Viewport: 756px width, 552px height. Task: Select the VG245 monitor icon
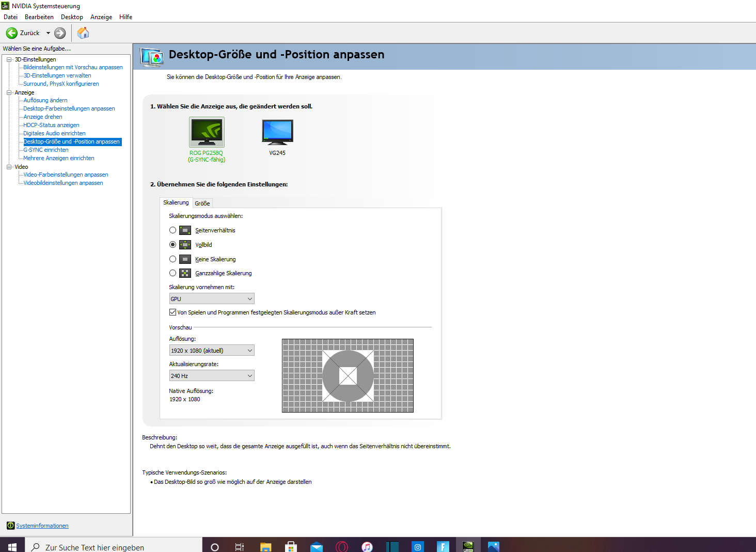tap(277, 132)
